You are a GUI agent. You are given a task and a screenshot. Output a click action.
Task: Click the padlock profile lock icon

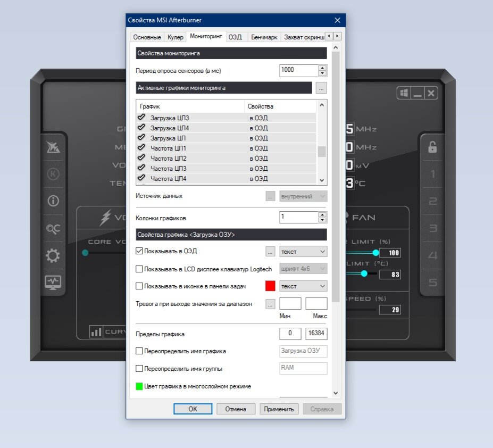432,147
